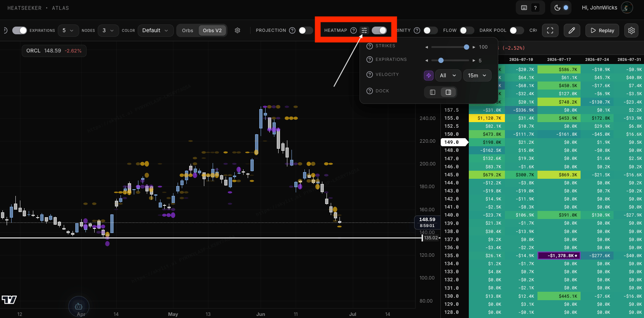Increase heatmap expirations with right arrow
Image resolution: width=644 pixels, height=318 pixels.
[474, 61]
